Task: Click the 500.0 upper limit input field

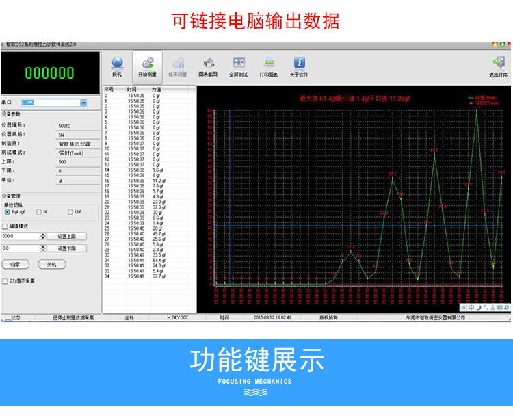Action: coord(21,236)
